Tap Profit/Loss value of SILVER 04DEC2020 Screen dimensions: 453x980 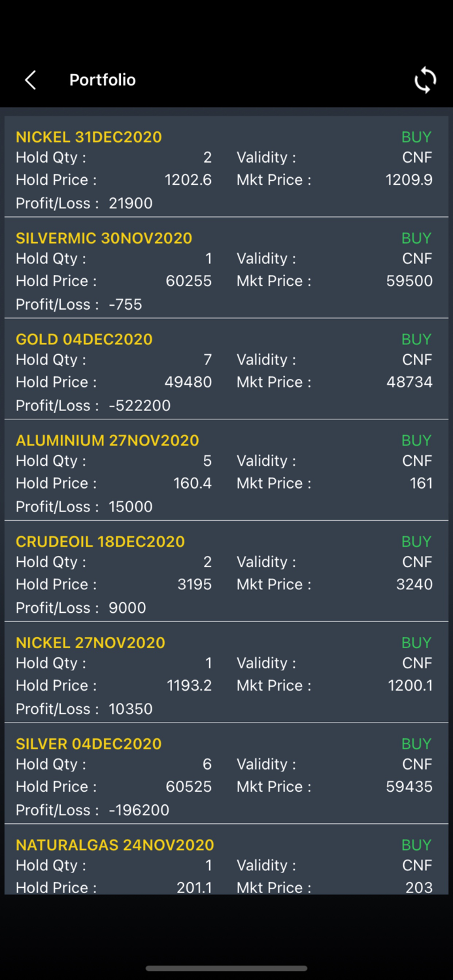point(139,809)
